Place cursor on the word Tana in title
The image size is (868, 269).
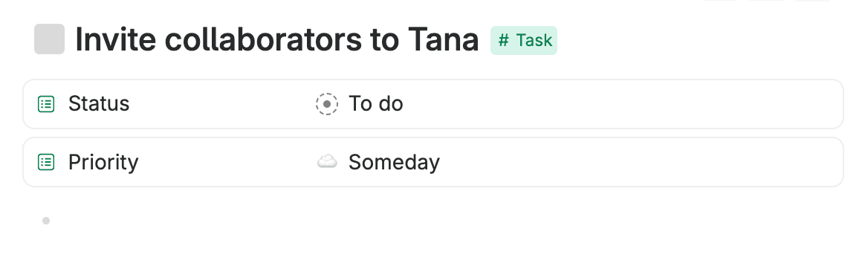pyautogui.click(x=444, y=40)
